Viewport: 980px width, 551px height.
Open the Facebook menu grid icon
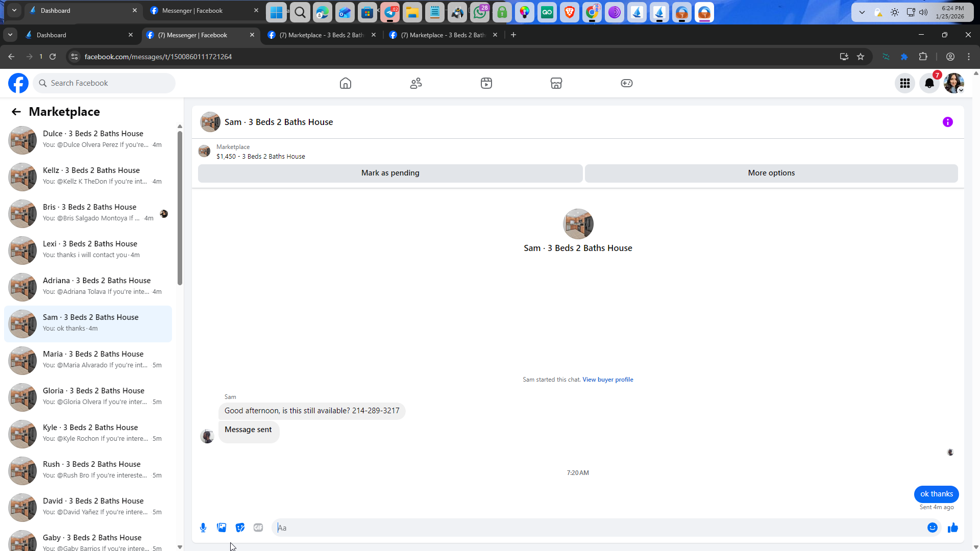905,83
